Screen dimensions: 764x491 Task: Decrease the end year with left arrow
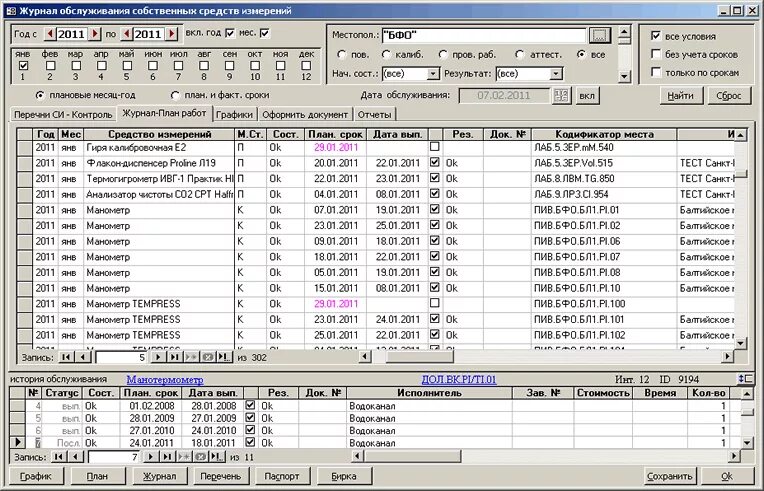click(x=127, y=34)
